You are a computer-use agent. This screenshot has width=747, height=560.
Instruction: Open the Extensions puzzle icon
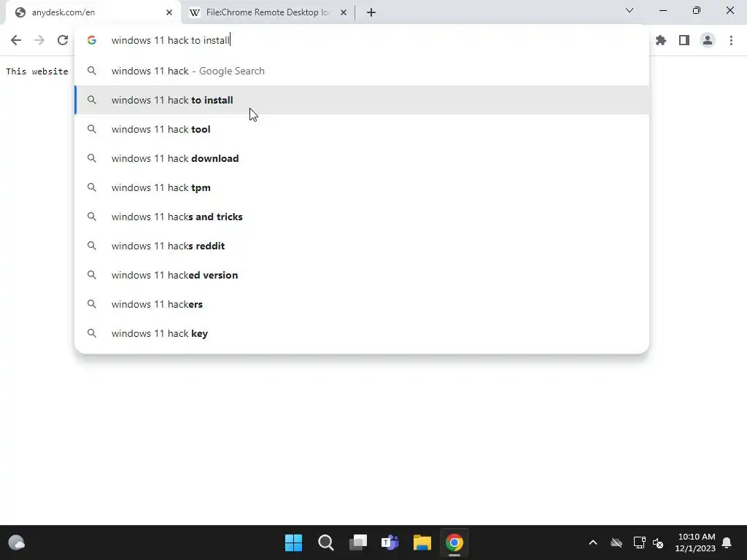[661, 41]
